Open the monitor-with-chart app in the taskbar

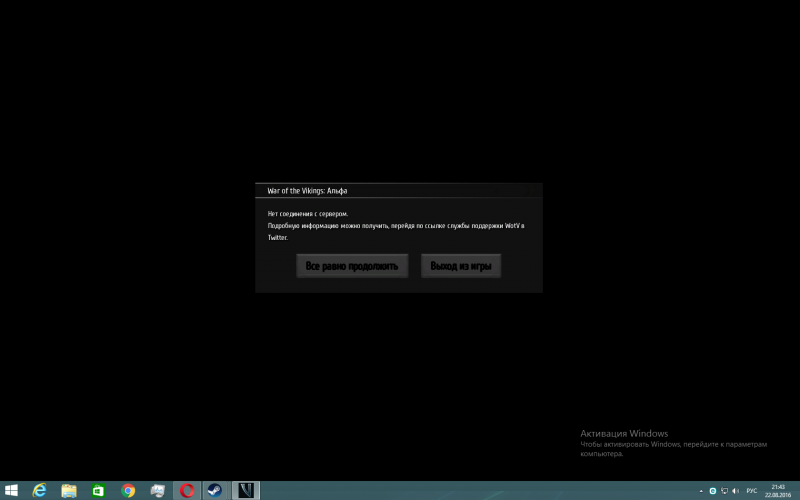[x=158, y=491]
